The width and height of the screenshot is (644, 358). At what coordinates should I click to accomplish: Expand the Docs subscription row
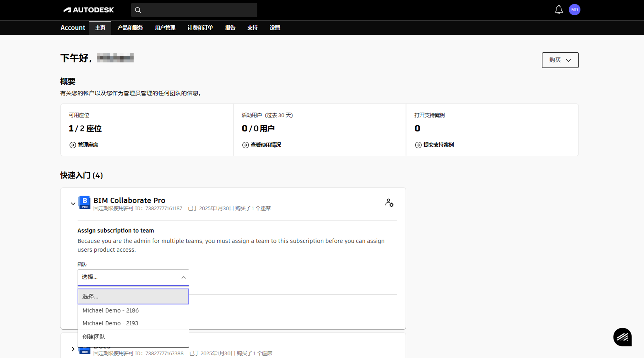pos(73,349)
